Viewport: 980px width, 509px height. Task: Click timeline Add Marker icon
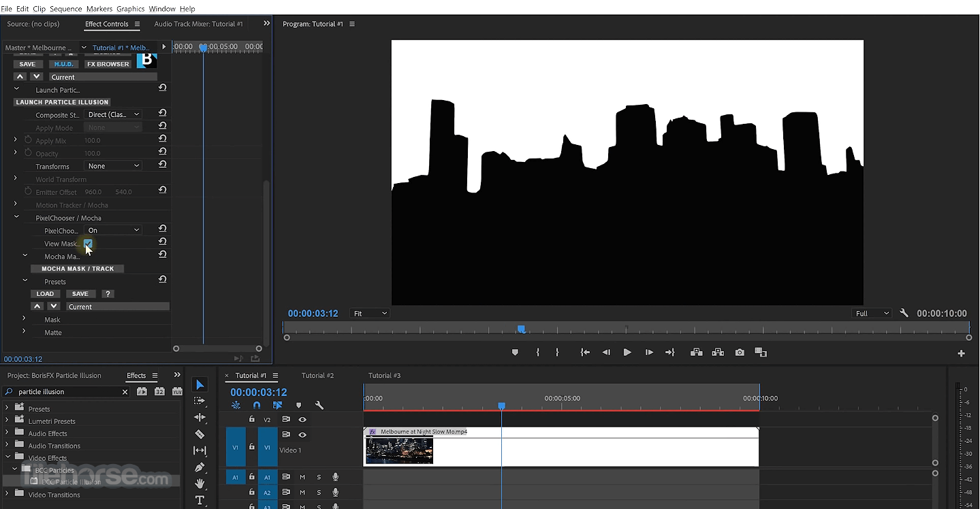pos(298,406)
